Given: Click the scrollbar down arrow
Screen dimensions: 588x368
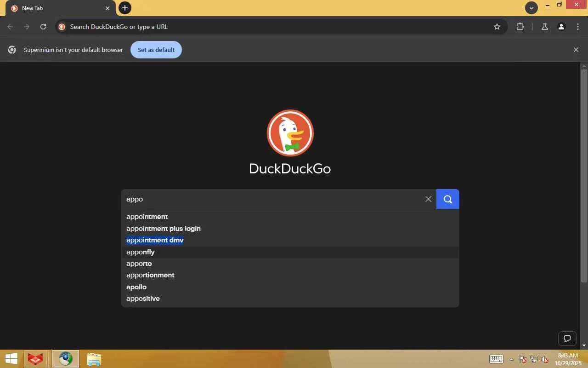Looking at the screenshot, I should tap(584, 345).
